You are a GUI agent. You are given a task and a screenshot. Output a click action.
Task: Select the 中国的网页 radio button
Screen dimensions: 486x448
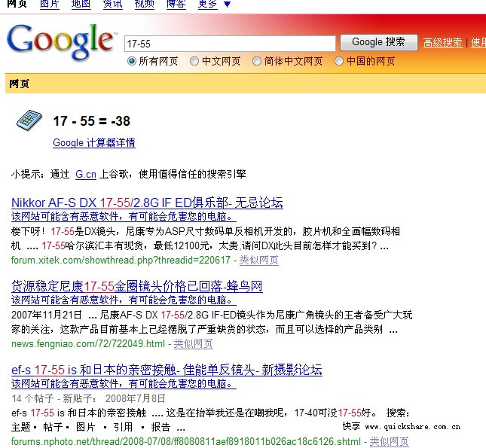click(339, 61)
